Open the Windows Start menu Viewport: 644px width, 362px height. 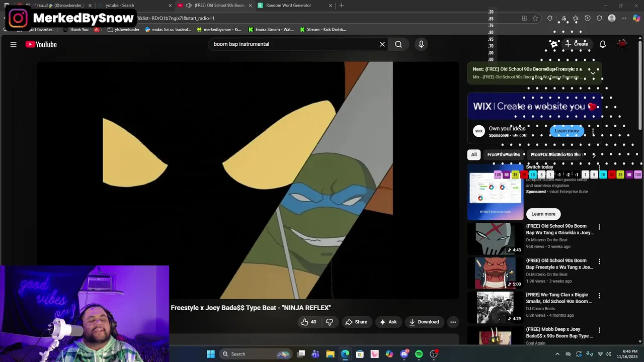coord(211,354)
